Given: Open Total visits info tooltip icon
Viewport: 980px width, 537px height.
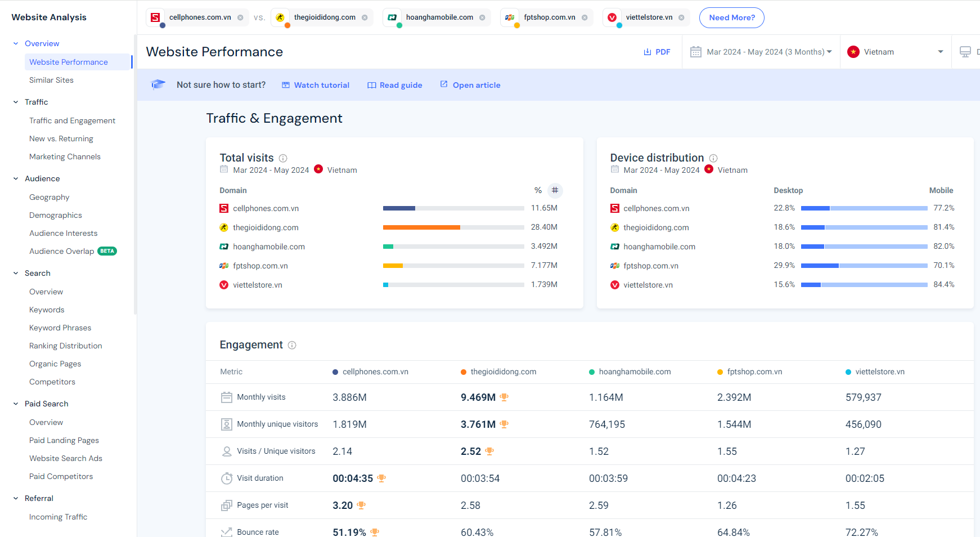Looking at the screenshot, I should 283,158.
